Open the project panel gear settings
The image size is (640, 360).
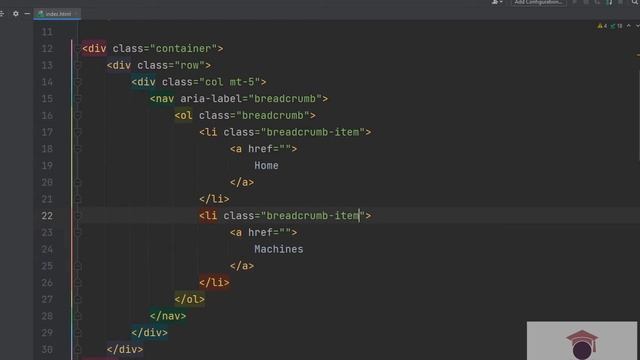pyautogui.click(x=16, y=13)
